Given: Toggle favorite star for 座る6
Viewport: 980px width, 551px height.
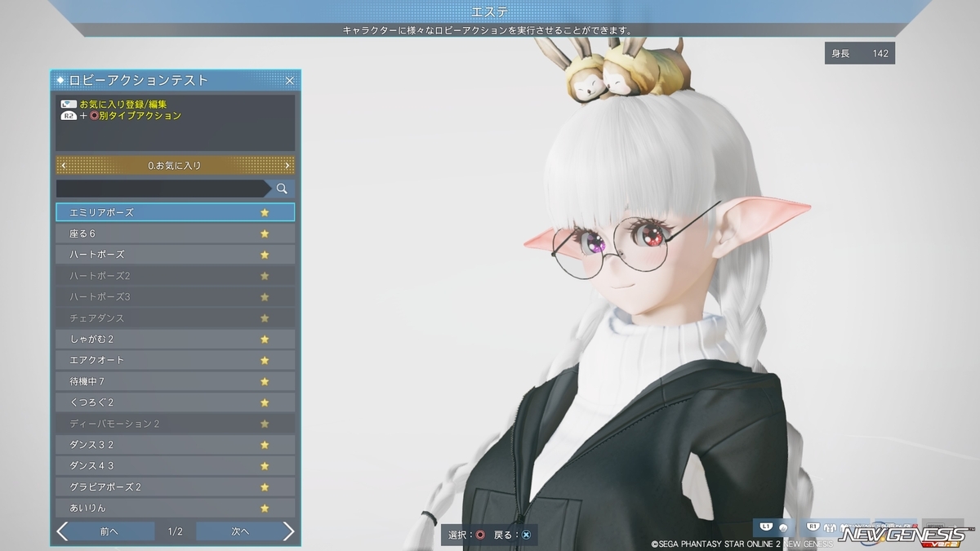Looking at the screenshot, I should click(x=265, y=233).
